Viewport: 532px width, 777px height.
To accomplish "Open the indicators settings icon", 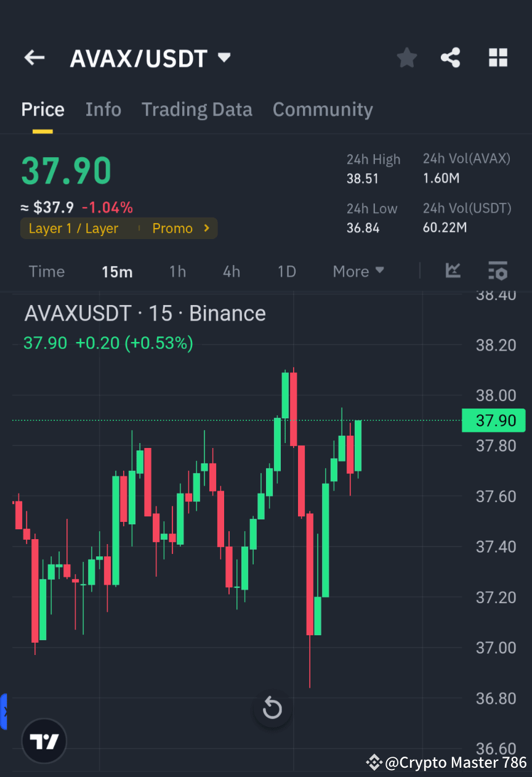I will [498, 271].
